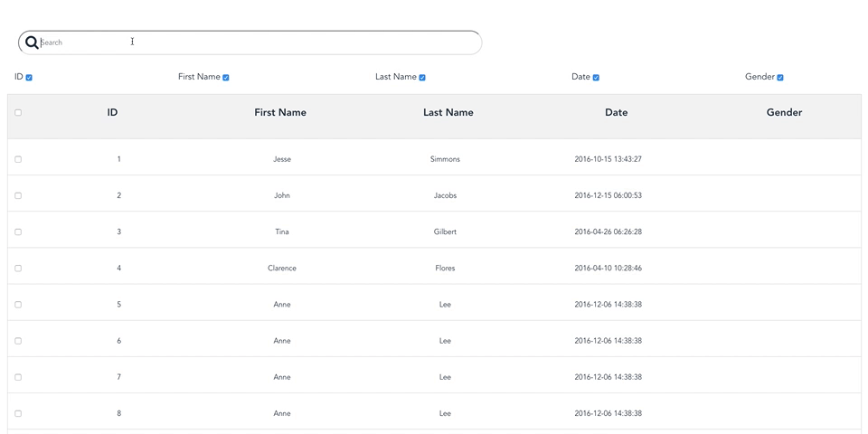Image resolution: width=868 pixels, height=434 pixels.
Task: Toggle the First Name column checkbox
Action: [226, 78]
